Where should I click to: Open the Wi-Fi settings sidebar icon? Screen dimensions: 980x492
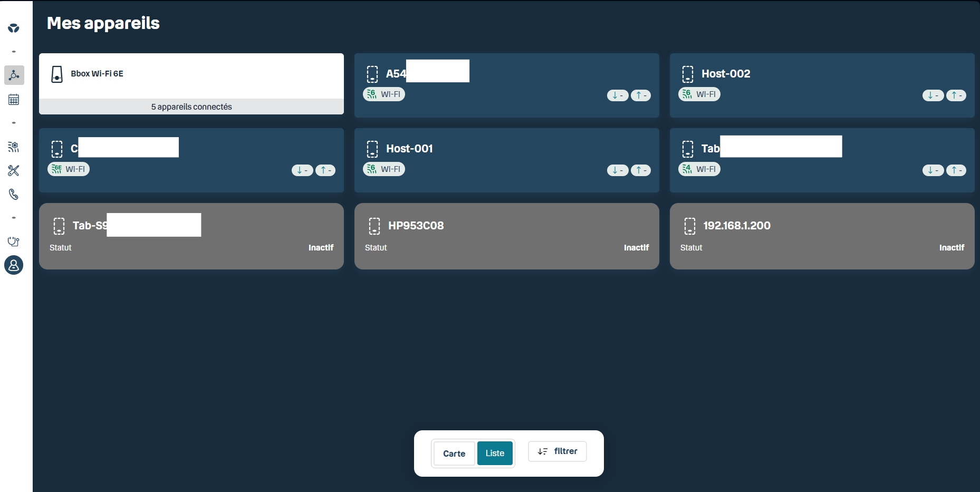(x=14, y=147)
